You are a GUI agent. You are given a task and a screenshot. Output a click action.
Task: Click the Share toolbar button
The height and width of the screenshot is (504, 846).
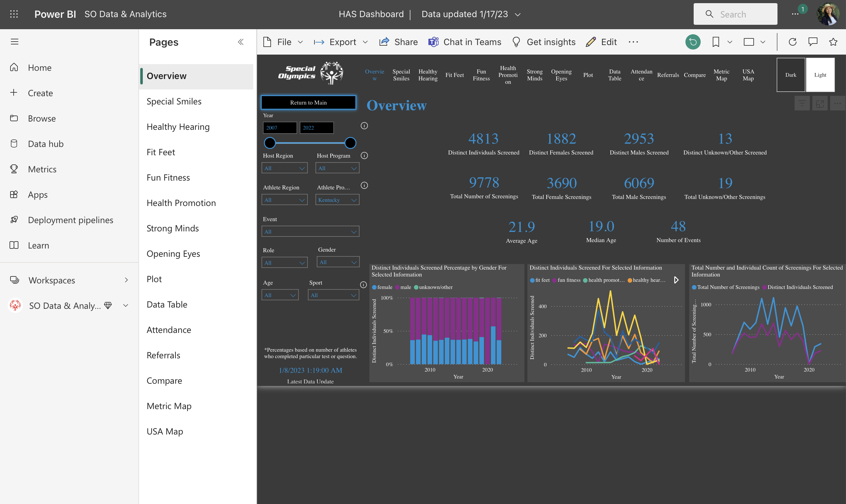(398, 42)
